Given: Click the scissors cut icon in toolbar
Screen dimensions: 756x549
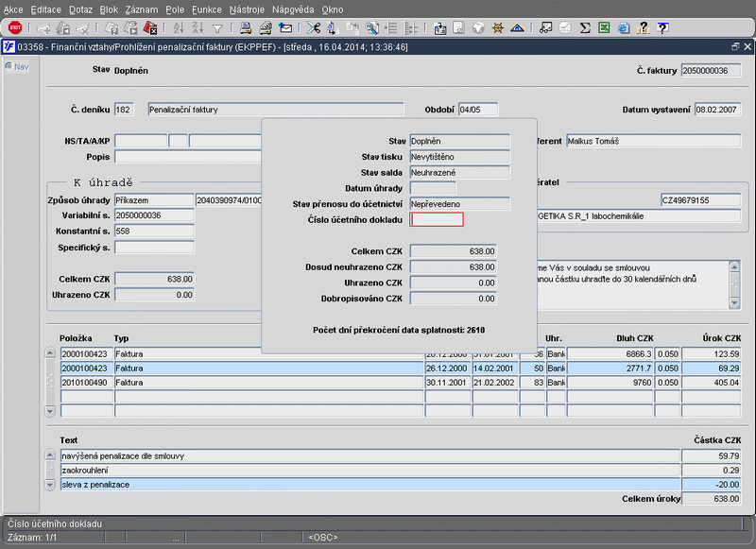Looking at the screenshot, I should tap(314, 28).
